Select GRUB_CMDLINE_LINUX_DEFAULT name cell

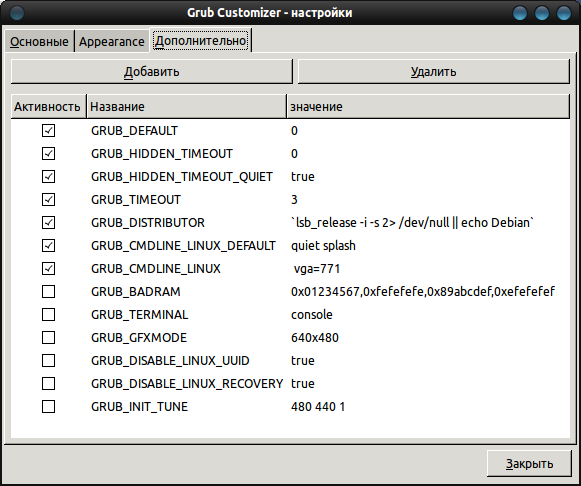(183, 246)
